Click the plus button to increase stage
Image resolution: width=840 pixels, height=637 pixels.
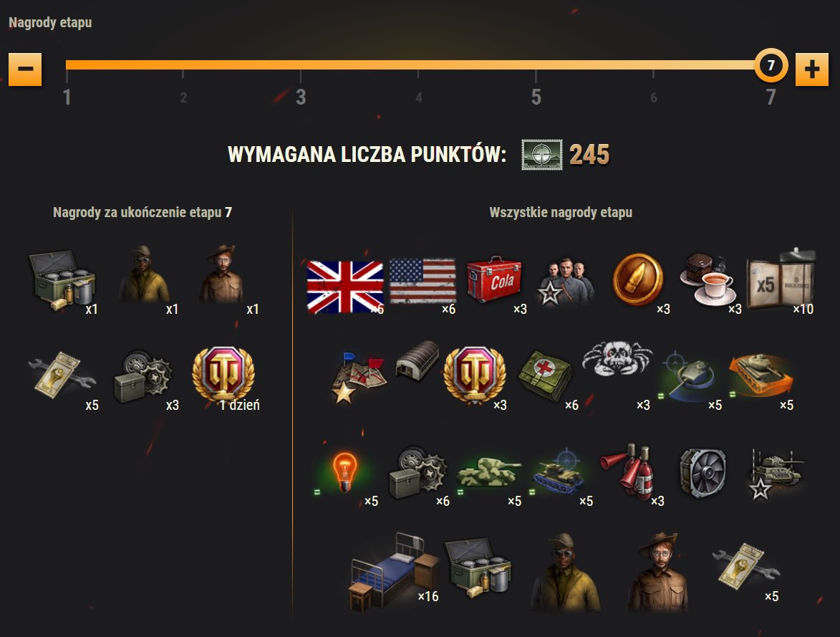pos(811,70)
